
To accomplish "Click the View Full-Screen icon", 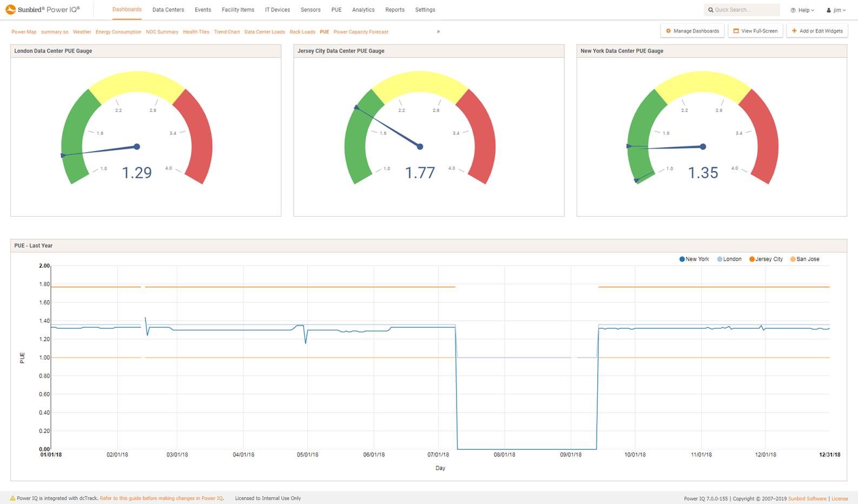I will point(736,31).
